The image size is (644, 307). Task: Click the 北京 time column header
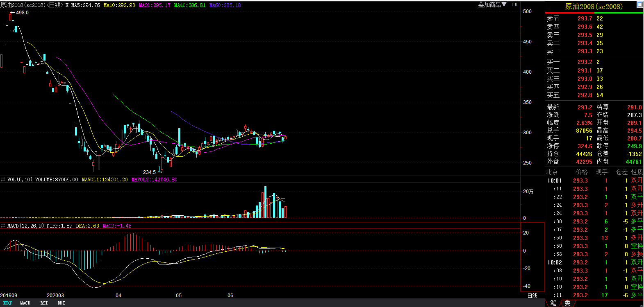[x=552, y=172]
